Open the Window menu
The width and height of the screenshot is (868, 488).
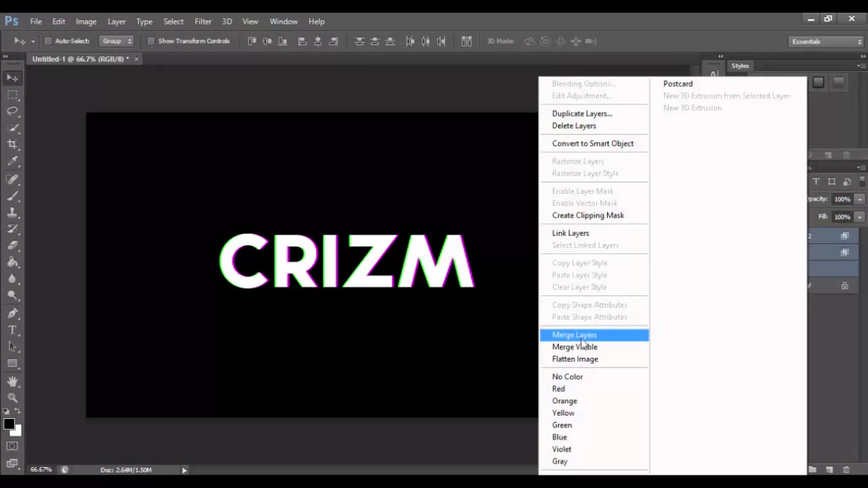[x=283, y=21]
